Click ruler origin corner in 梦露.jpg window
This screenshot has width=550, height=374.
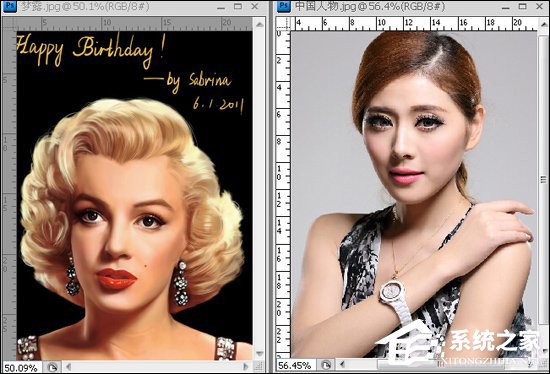(9, 24)
